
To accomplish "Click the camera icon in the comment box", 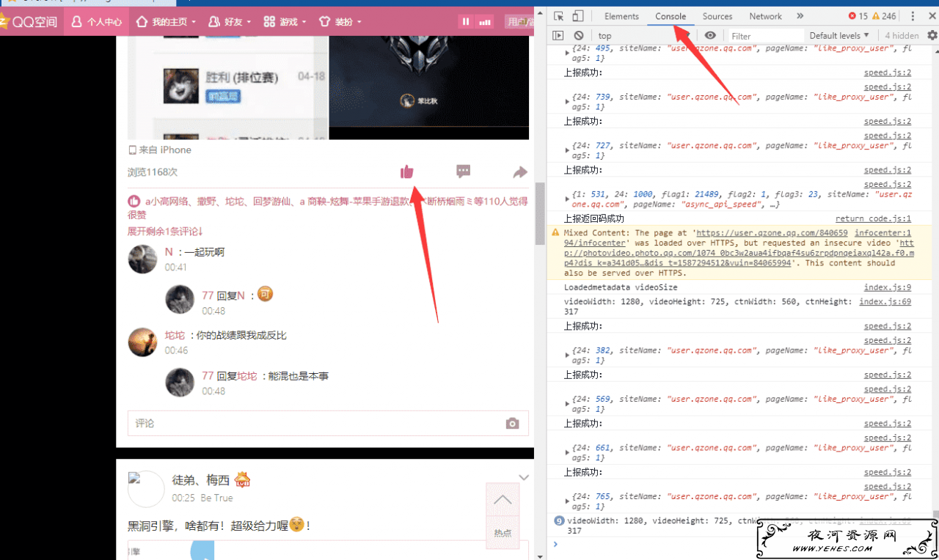I will (x=512, y=424).
